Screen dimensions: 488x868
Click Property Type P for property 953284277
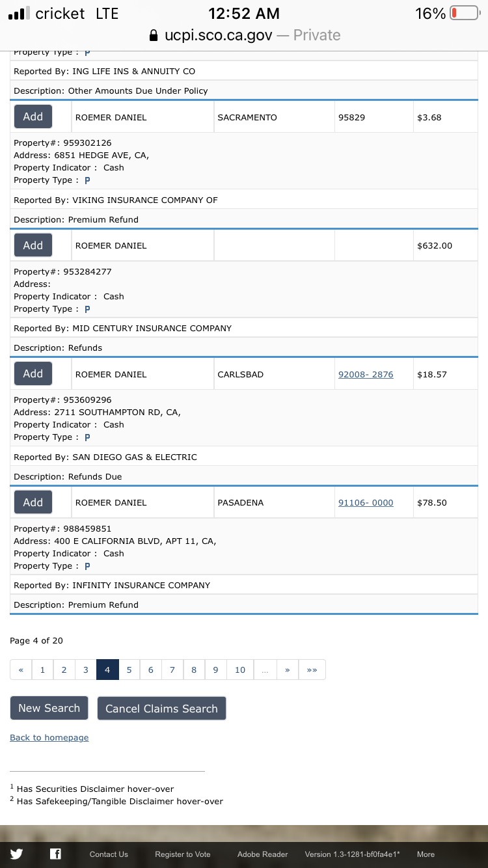tap(87, 309)
